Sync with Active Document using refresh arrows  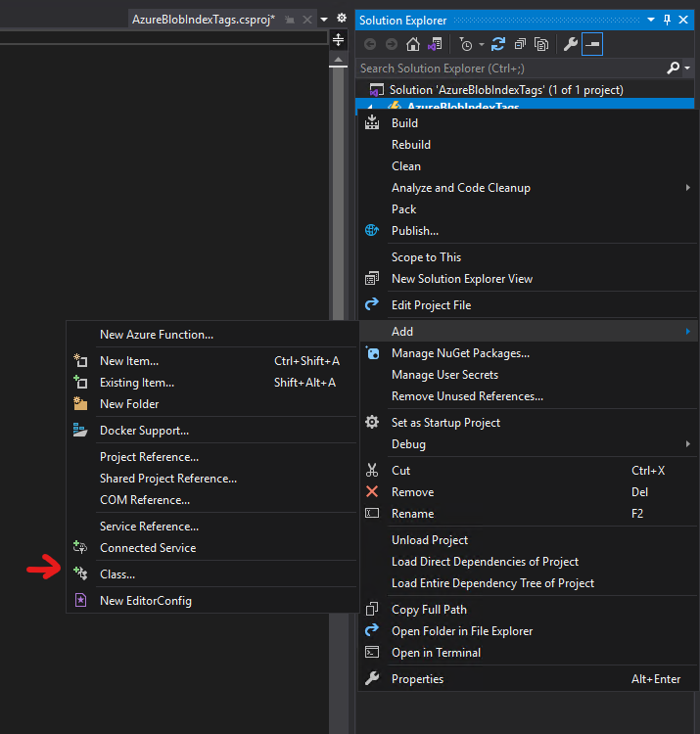(497, 44)
